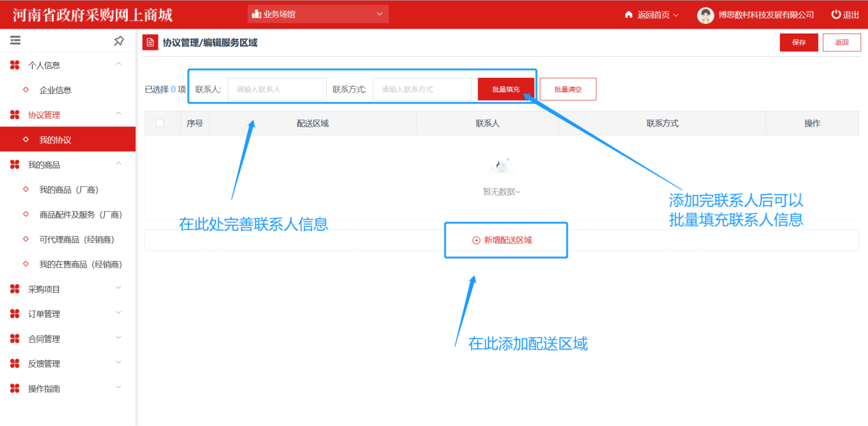Click the 返回 button
Viewport: 868px width, 426px height.
point(842,42)
